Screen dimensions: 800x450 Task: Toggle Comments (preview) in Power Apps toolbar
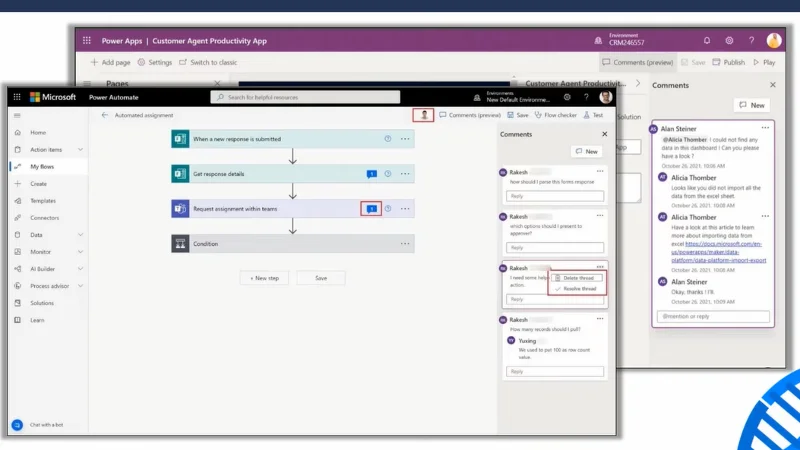click(638, 62)
